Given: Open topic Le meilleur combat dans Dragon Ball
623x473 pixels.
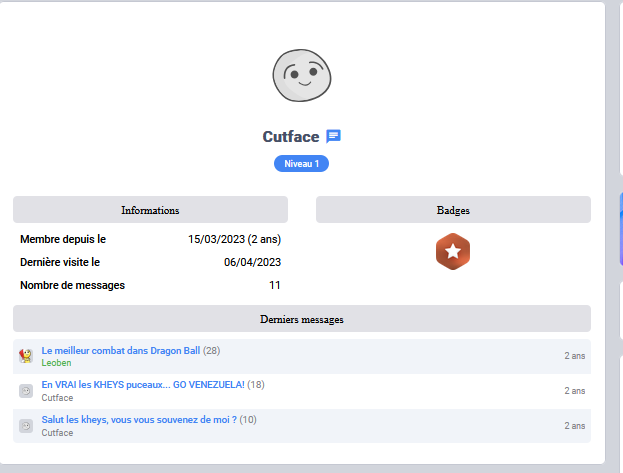Looking at the screenshot, I should [121, 351].
